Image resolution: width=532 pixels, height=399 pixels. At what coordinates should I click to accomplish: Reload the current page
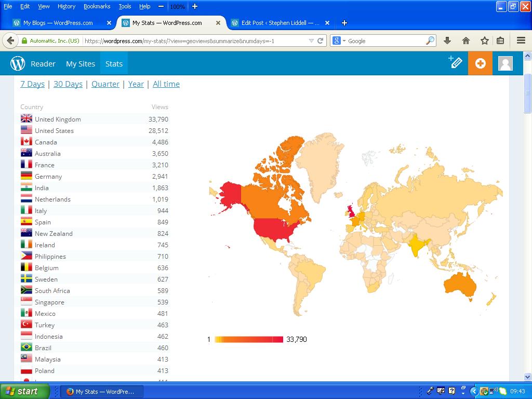321,41
